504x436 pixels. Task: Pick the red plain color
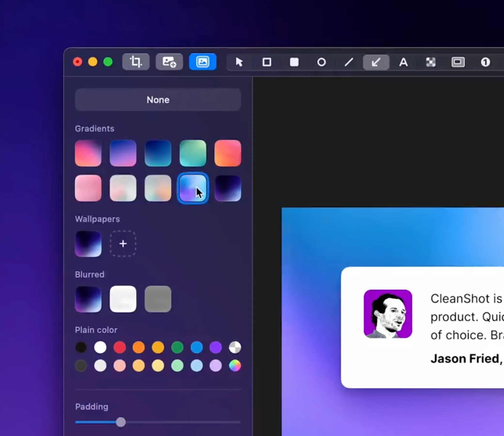(x=119, y=347)
